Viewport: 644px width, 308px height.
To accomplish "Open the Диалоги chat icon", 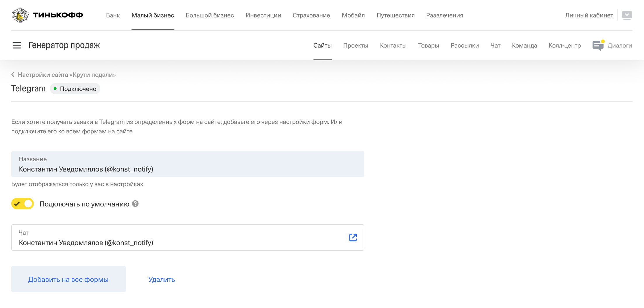I will 598,45.
